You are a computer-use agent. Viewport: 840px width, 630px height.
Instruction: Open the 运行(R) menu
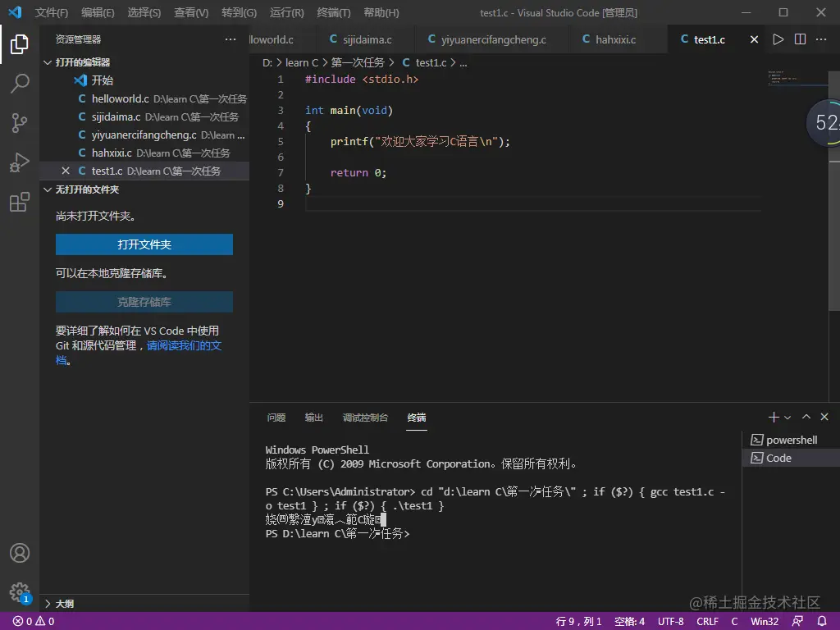pyautogui.click(x=286, y=12)
